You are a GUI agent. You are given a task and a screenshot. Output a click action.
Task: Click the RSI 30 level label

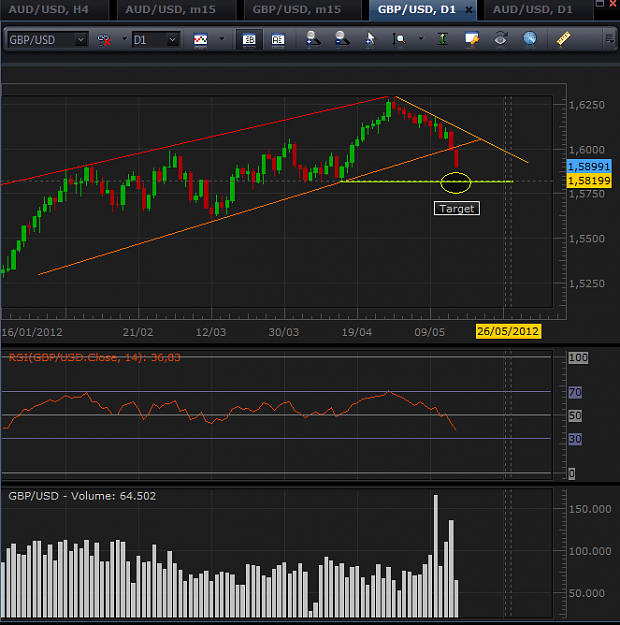click(575, 439)
